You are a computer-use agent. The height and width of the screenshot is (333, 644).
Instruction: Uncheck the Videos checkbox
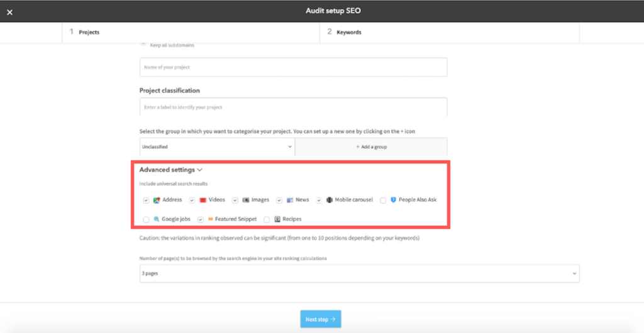click(x=192, y=200)
